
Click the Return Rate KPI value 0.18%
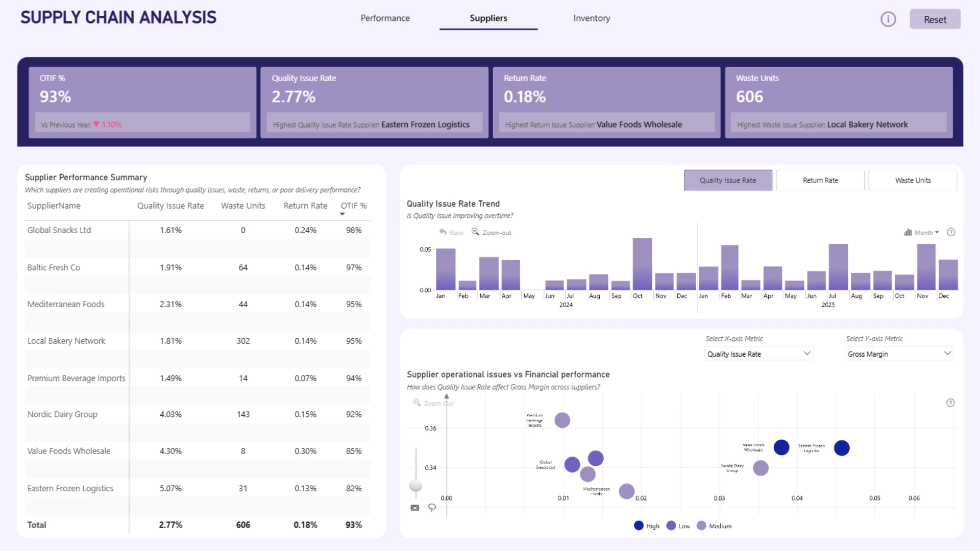tap(525, 96)
